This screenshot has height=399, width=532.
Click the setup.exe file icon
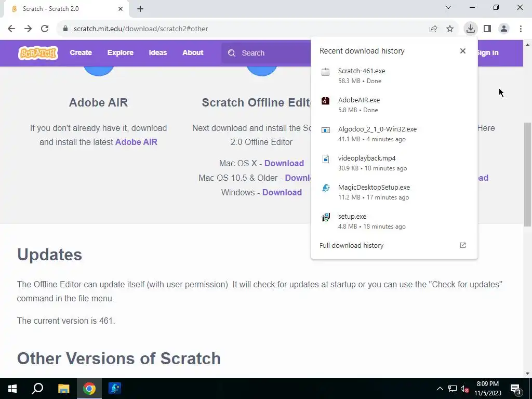point(325,217)
